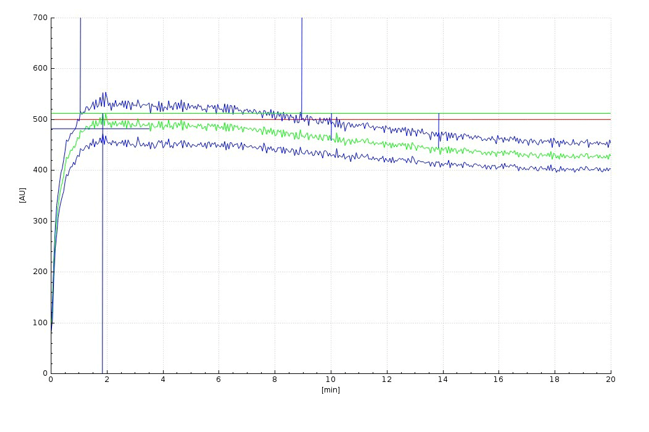Click the 400 label on the vertical axis
The image size is (649, 432).
coord(40,170)
